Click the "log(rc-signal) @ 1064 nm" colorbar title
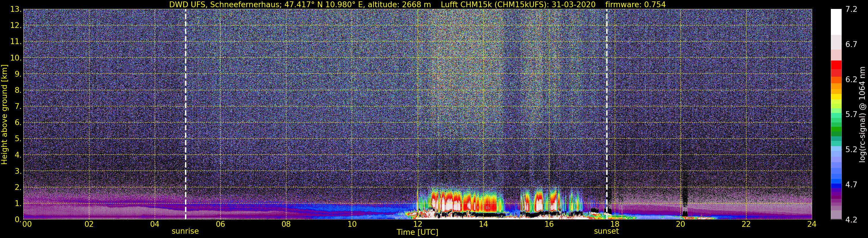 click(863, 114)
